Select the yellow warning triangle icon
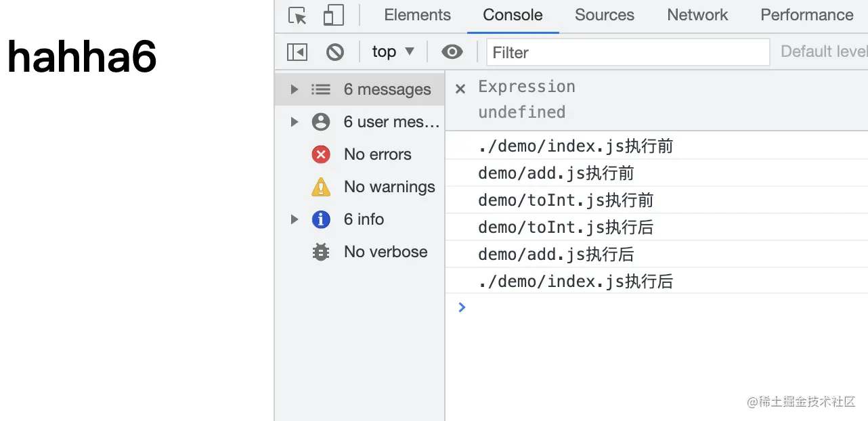 coord(321,187)
